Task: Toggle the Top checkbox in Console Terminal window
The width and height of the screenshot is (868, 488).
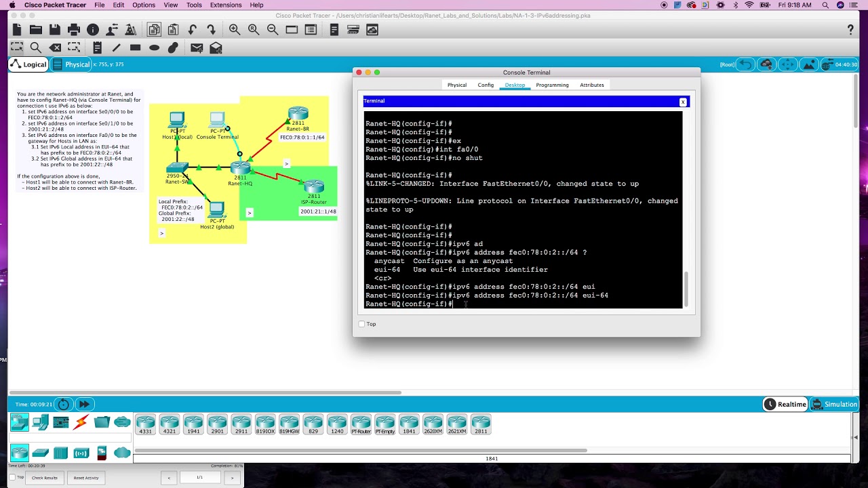Action: coord(361,324)
